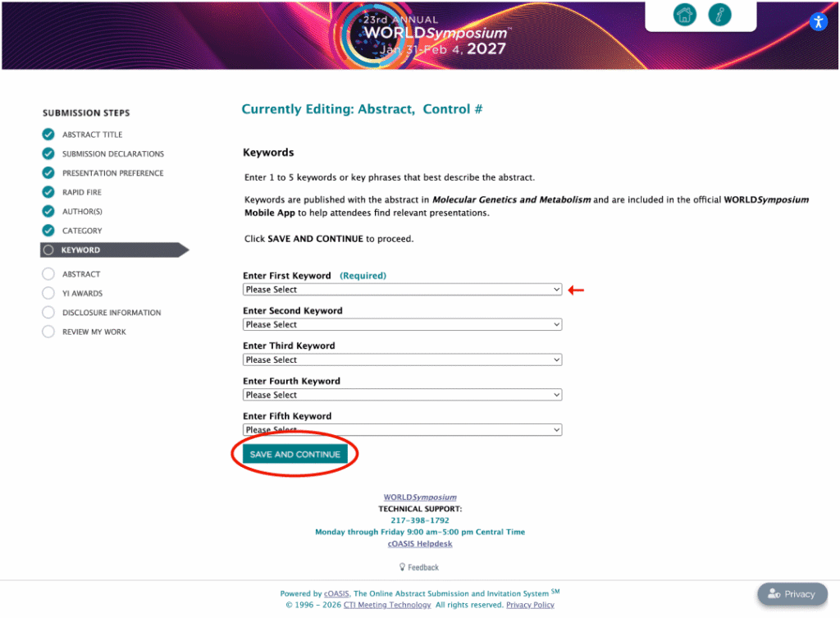Go to Submission Declarations step
Image resolution: width=840 pixels, height=618 pixels.
pos(113,153)
